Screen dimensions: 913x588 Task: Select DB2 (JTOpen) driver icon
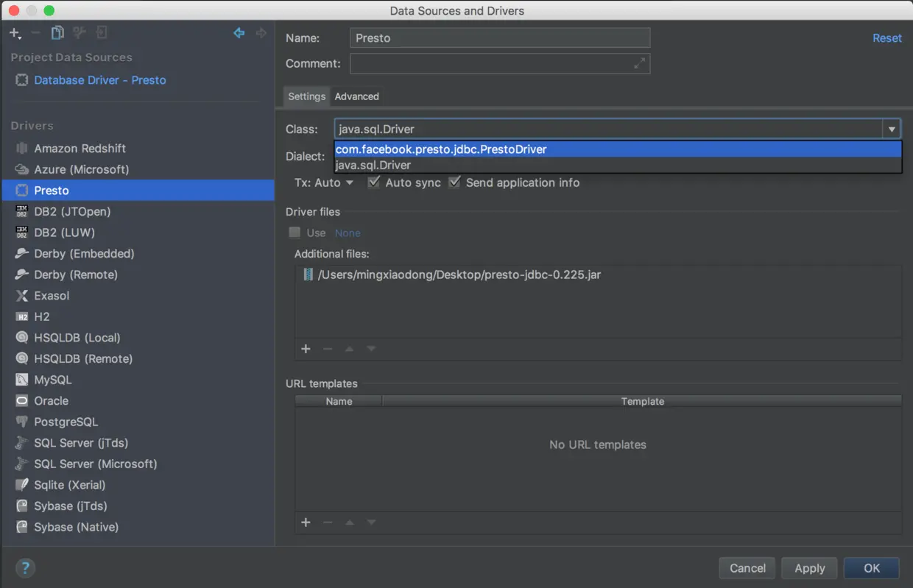[x=22, y=211]
